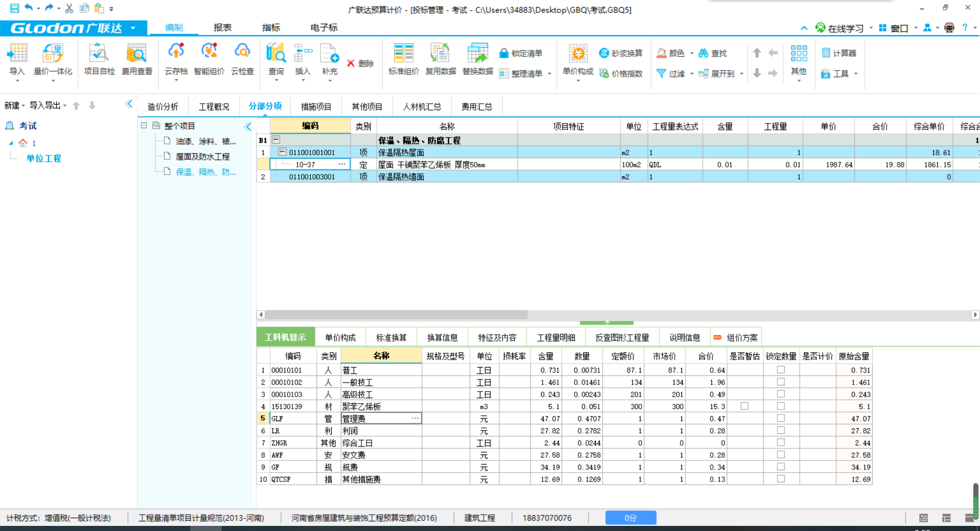
Task: Click the undo arrow in title bar
Action: pyautogui.click(x=29, y=8)
